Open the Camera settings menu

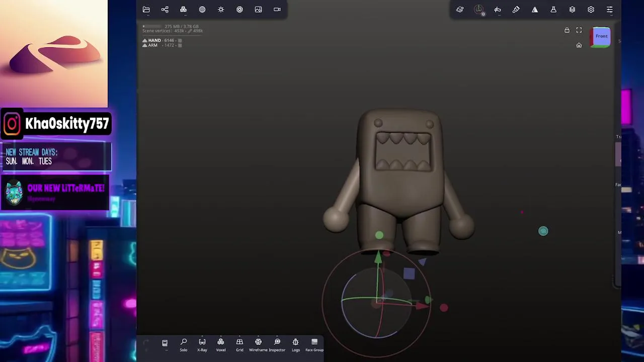[277, 10]
